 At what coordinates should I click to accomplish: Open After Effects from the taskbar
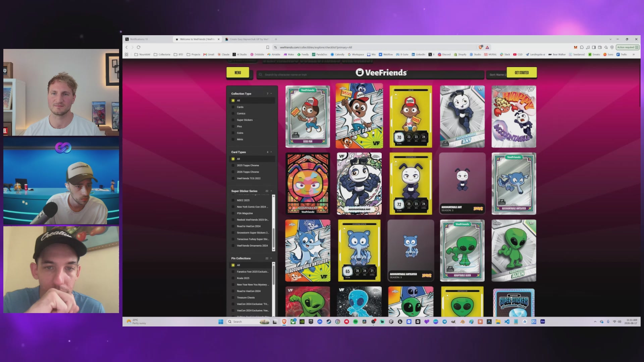tap(542, 322)
